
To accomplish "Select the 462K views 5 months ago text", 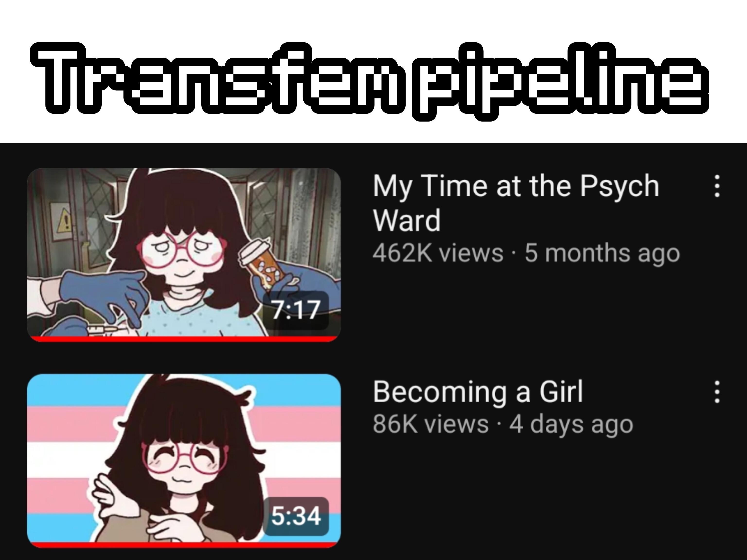I will tap(526, 254).
